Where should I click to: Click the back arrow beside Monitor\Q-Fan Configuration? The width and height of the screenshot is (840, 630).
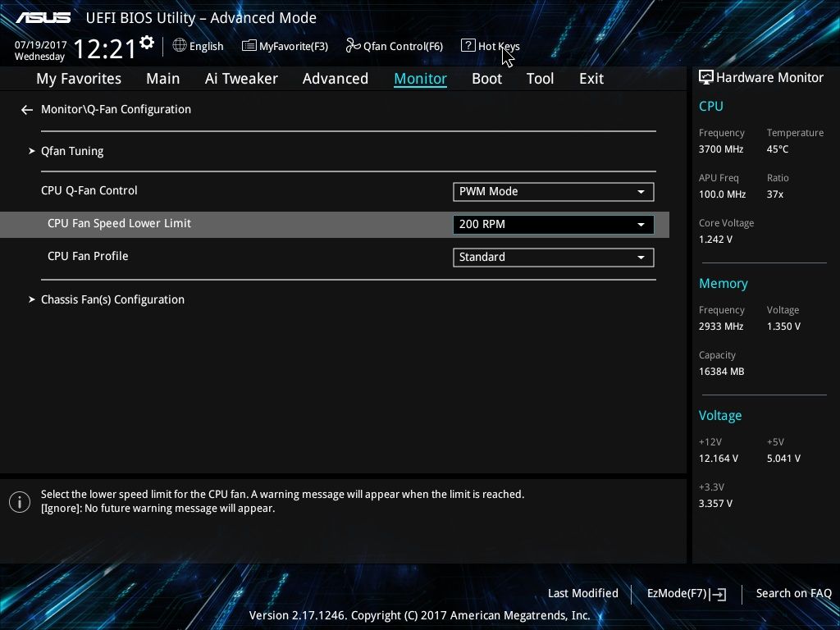[27, 110]
